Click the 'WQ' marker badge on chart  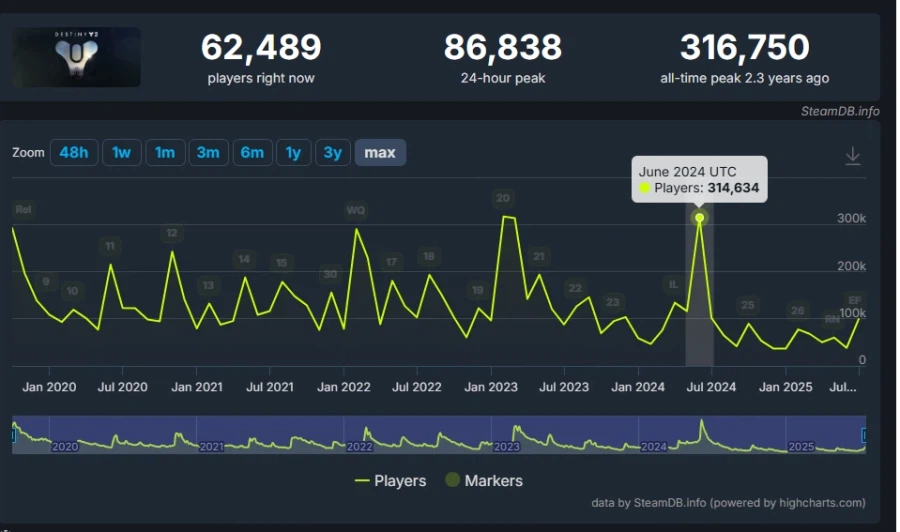tap(356, 210)
